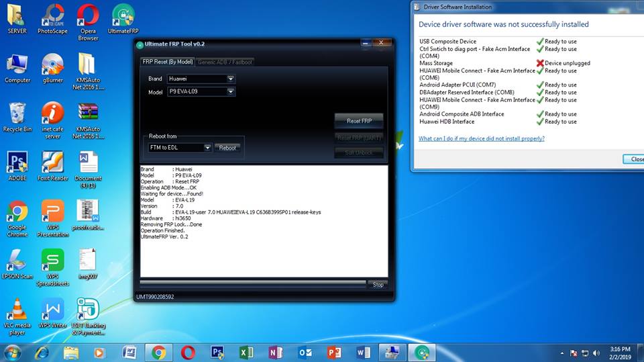Select the Computer desktop icon
The height and width of the screenshot is (362, 644).
(17, 69)
